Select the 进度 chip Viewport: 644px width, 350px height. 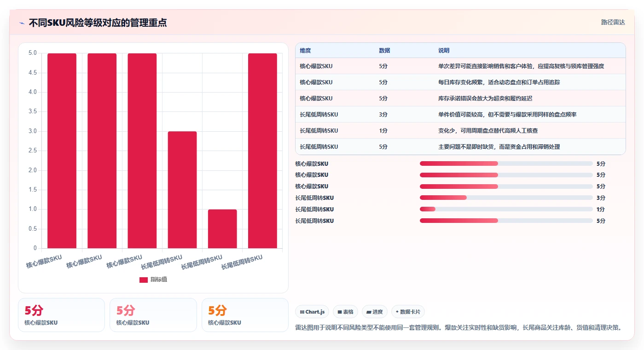click(375, 312)
